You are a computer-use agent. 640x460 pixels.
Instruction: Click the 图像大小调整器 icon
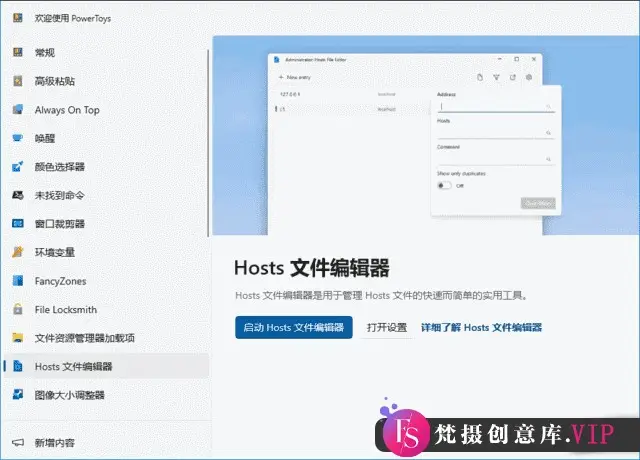[x=18, y=395]
